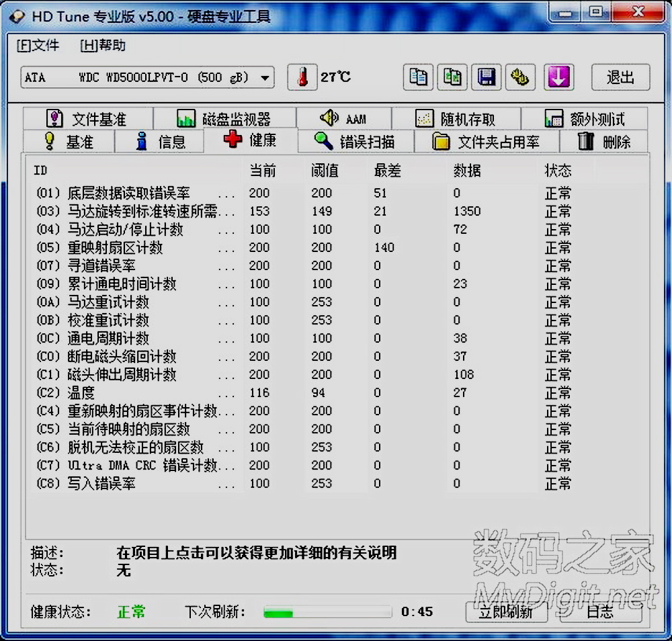Viewport: 672px width, 641px height.
Task: Switch to the 磁盘监视器 tab
Action: 224,118
